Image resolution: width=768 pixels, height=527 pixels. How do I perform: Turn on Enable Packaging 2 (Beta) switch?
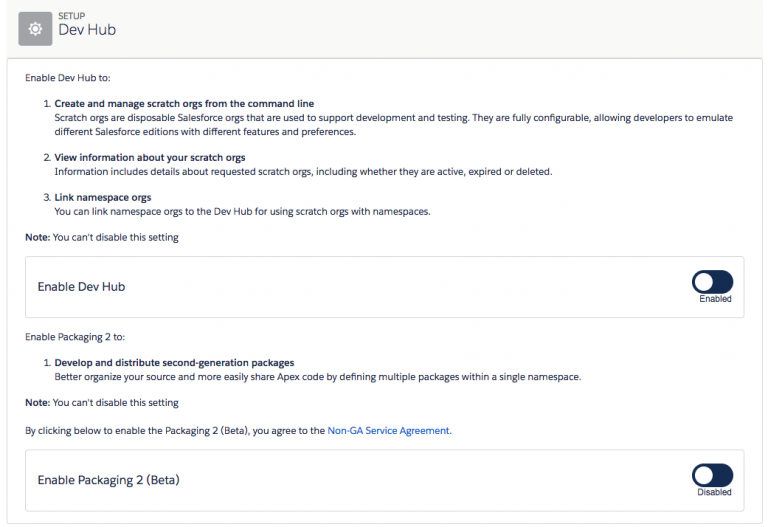coord(712,475)
